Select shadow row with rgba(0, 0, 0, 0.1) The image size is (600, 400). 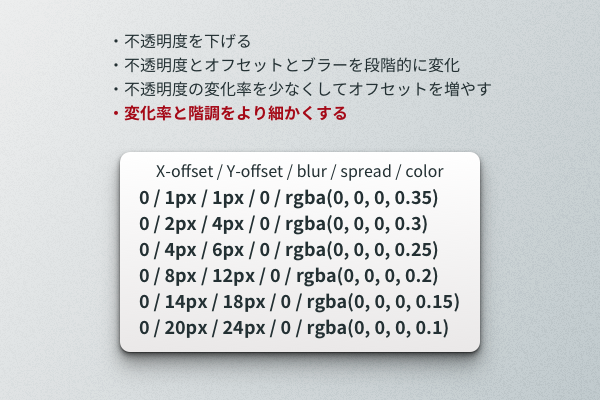[294, 328]
